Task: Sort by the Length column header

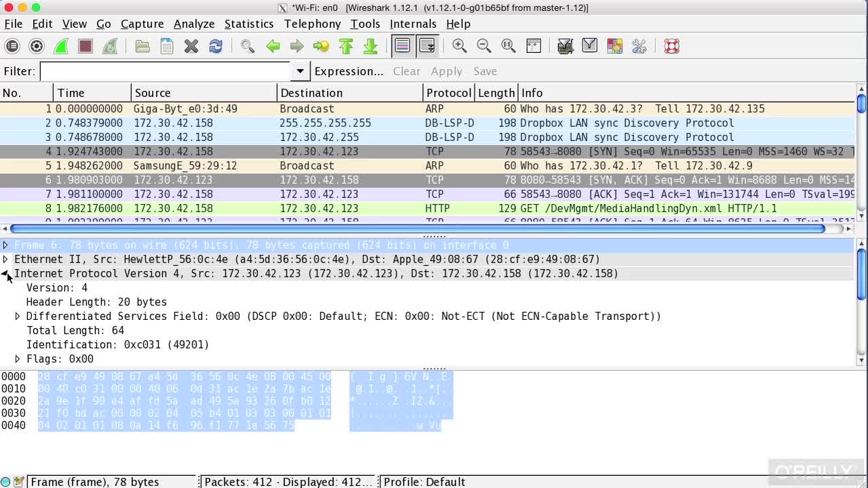Action: 496,93
